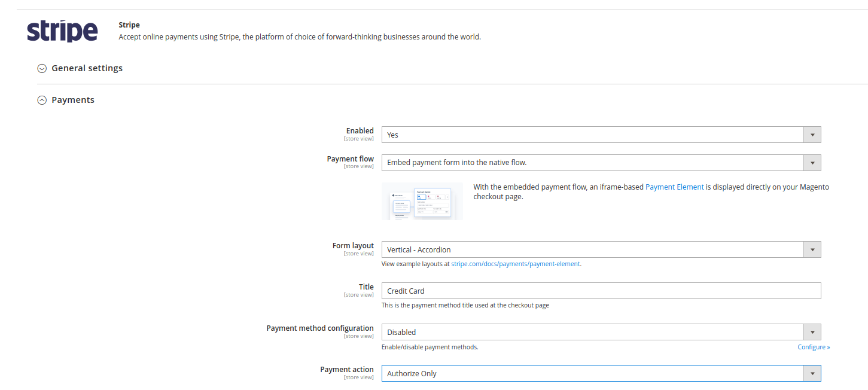Click the Payment action dropdown arrow button
Viewport: 868px width, 390px height.
(812, 373)
